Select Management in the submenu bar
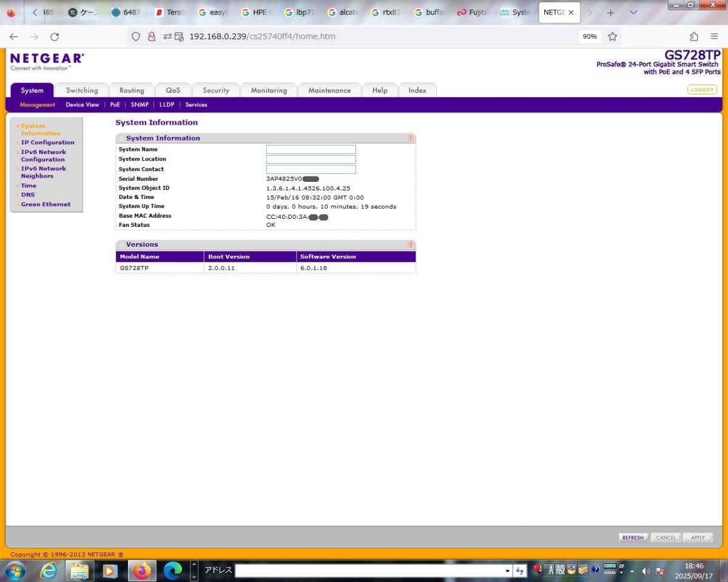 37,105
